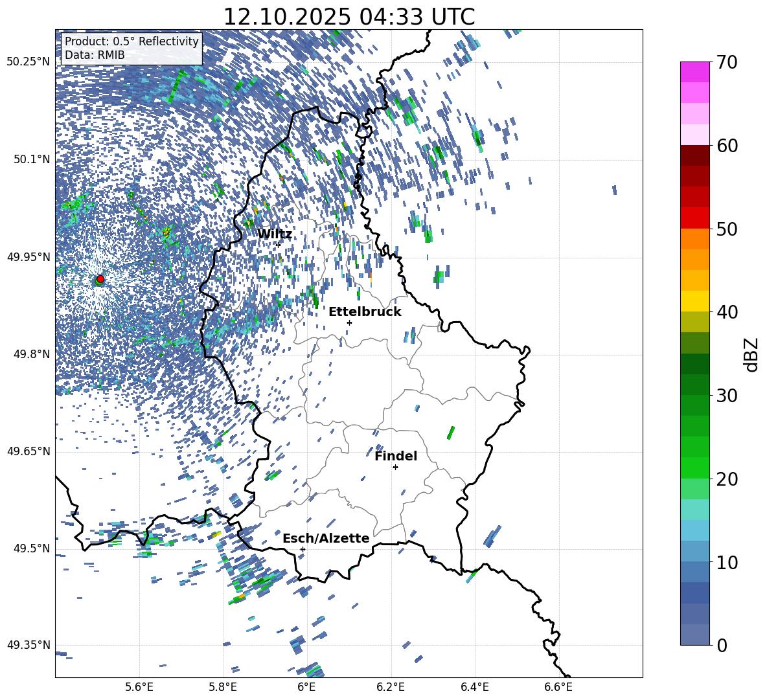Click the 'Product: 0.5° Reflectivity' legend text
The height and width of the screenshot is (700, 767).
(132, 41)
